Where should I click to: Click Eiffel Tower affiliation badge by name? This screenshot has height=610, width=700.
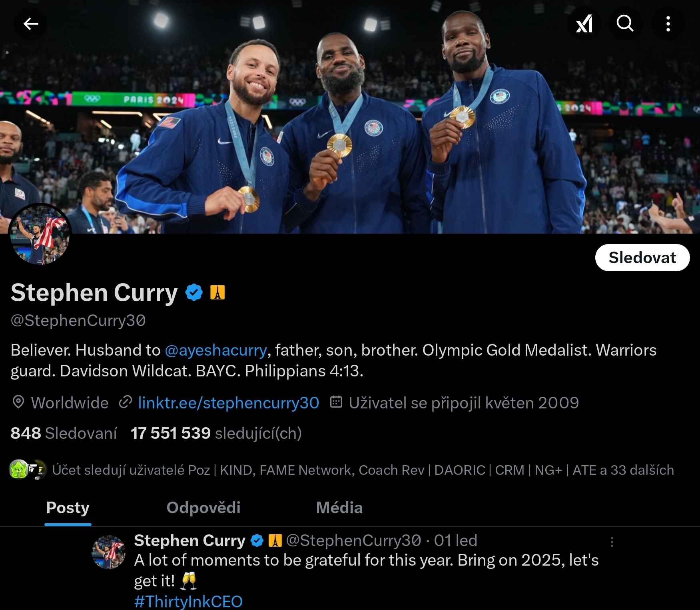click(217, 292)
